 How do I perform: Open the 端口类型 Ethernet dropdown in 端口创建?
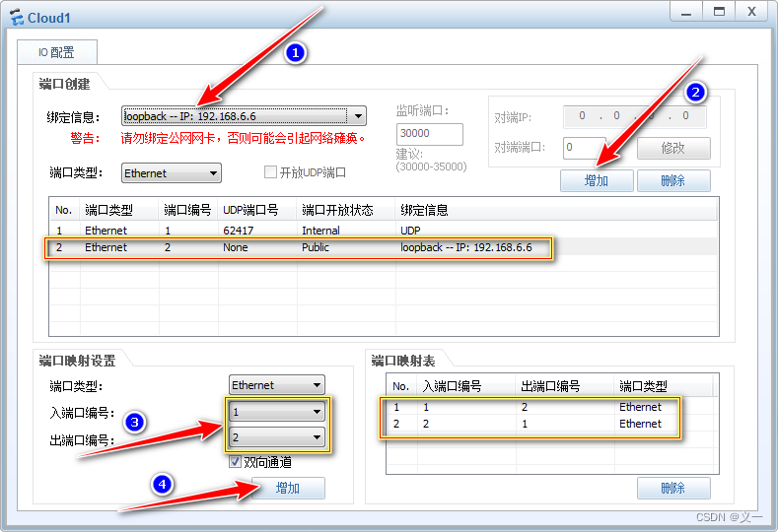[172, 173]
